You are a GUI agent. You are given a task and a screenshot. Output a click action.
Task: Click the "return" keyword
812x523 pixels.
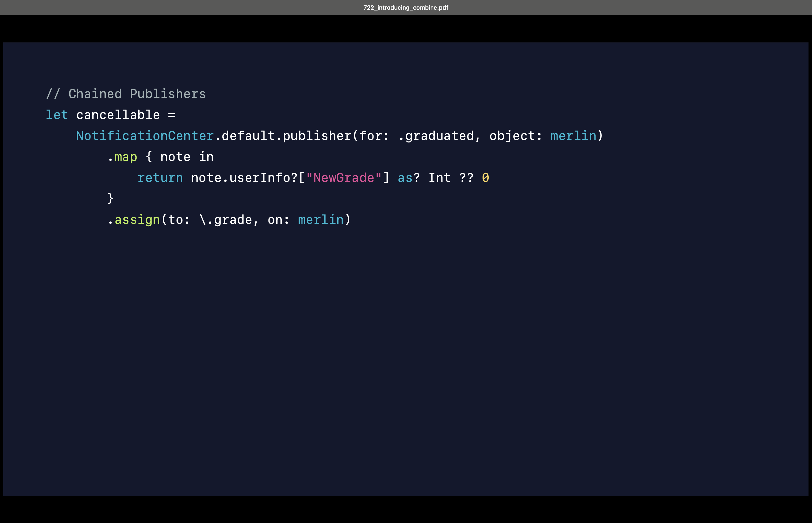coord(160,178)
